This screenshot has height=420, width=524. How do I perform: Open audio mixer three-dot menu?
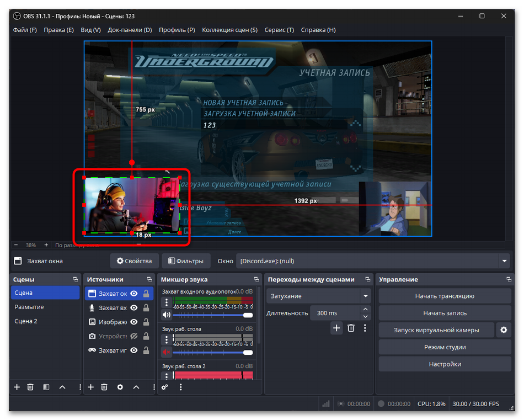[180, 387]
